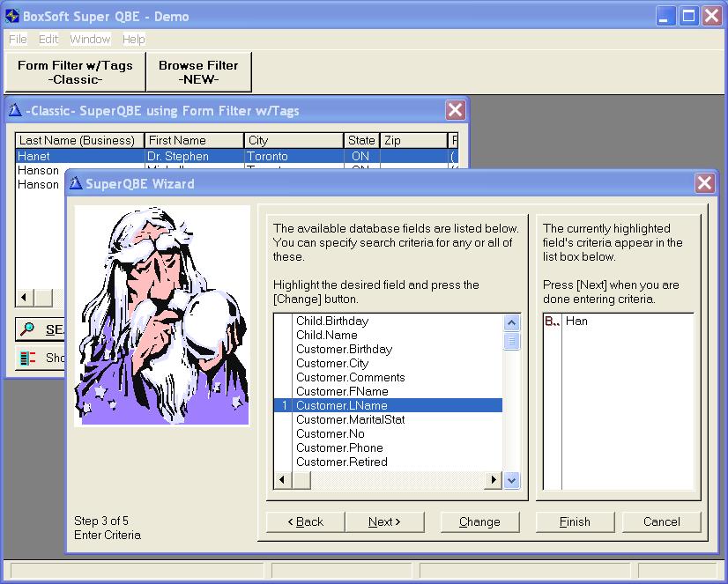Viewport: 728px width, 584px height.
Task: Highlight Customer.Phone in the field list
Action: click(x=339, y=447)
